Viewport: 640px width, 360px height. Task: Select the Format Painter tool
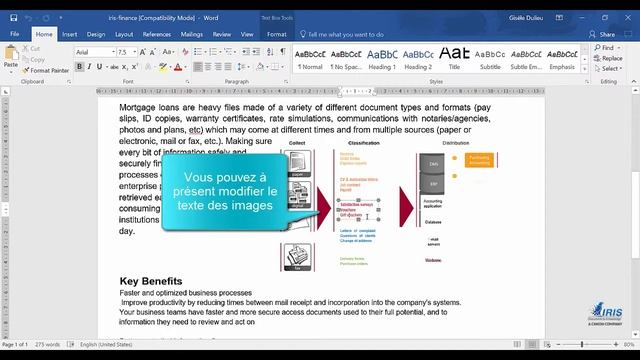click(46, 71)
